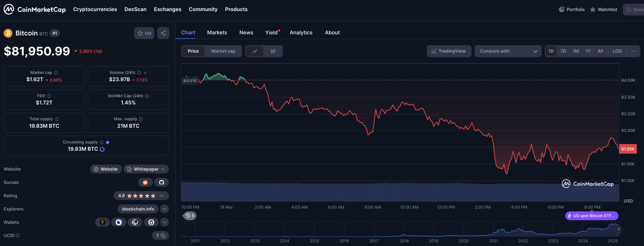Expand more Wallets chevron

pos(164,222)
